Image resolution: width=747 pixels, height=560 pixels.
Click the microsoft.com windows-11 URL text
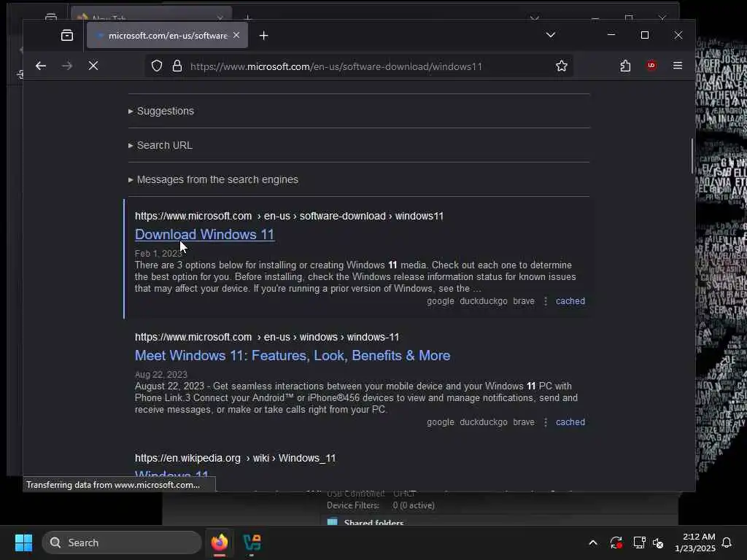267,337
